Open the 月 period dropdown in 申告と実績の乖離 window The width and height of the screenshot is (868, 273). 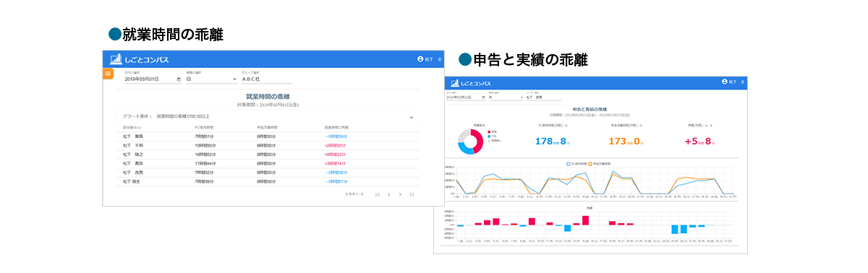point(507,97)
